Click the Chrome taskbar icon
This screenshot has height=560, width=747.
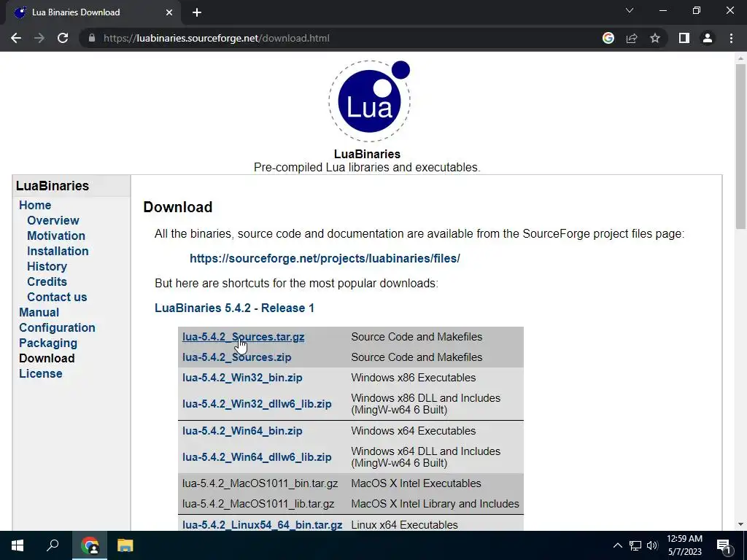[90, 545]
